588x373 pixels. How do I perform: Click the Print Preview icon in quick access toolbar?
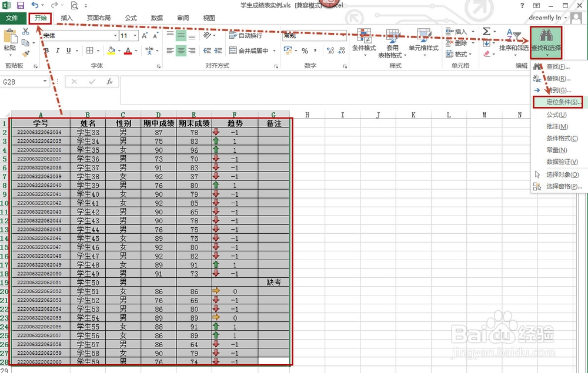tap(75, 6)
